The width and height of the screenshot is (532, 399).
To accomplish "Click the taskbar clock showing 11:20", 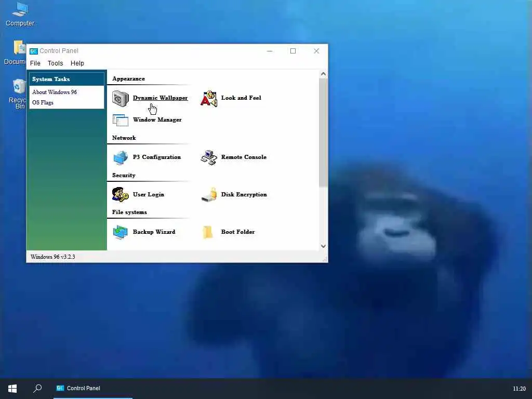I will pos(519,389).
